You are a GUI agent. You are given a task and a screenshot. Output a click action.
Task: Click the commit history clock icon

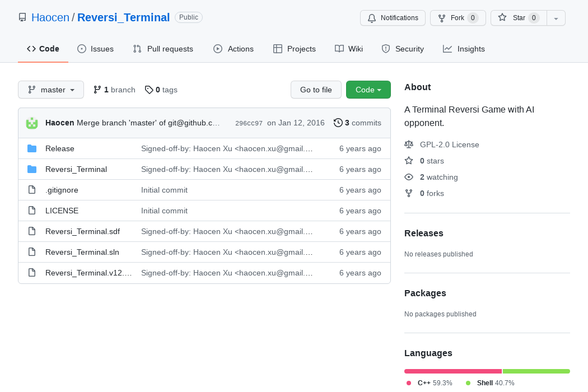pos(338,123)
